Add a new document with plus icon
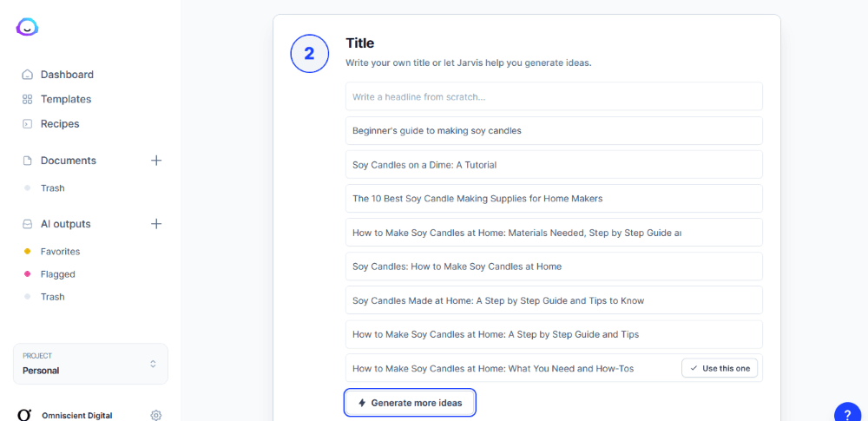Viewport: 868px width, 421px height. pyautogui.click(x=156, y=161)
